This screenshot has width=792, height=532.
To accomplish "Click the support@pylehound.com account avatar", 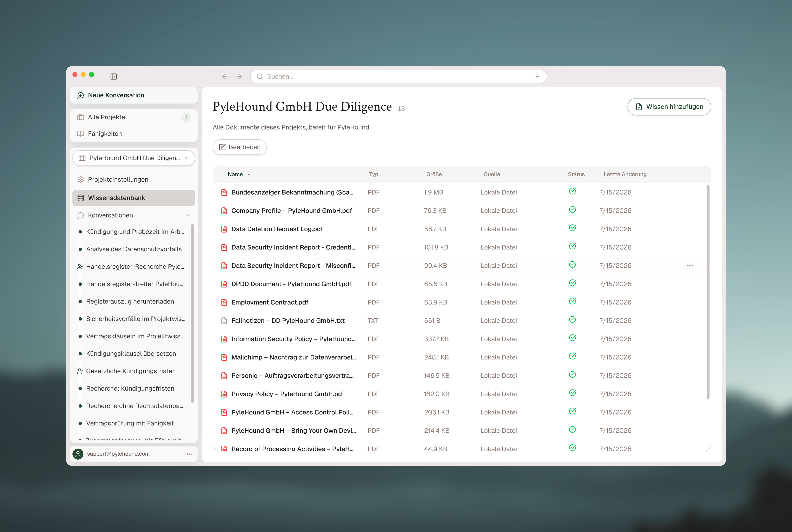I will (x=78, y=454).
